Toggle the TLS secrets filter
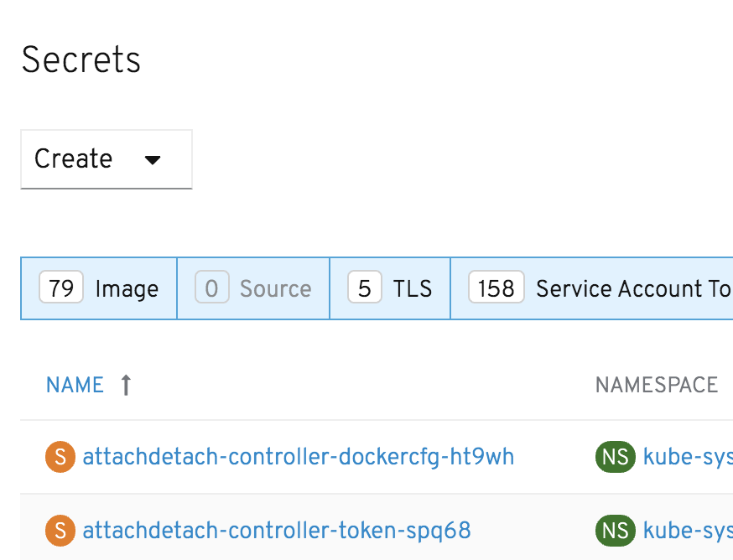Screen dimensions: 733x560 [x=390, y=289]
